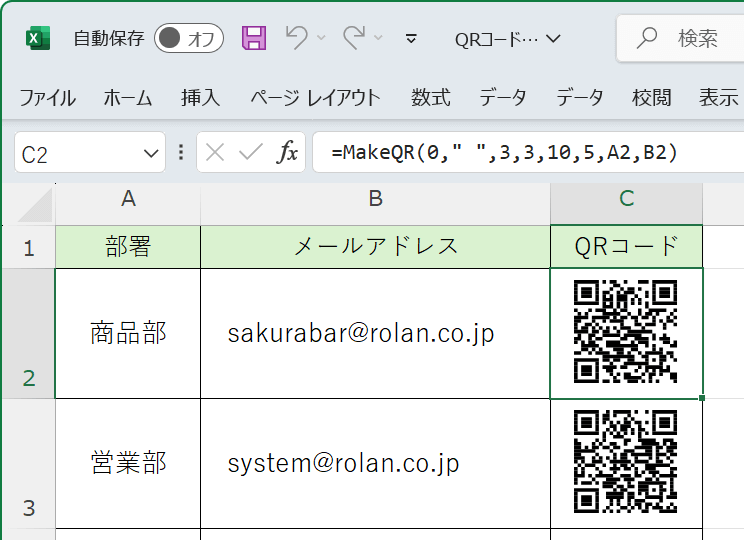Click the fill handle of cell C2
This screenshot has height=540, width=744.
coord(702,398)
